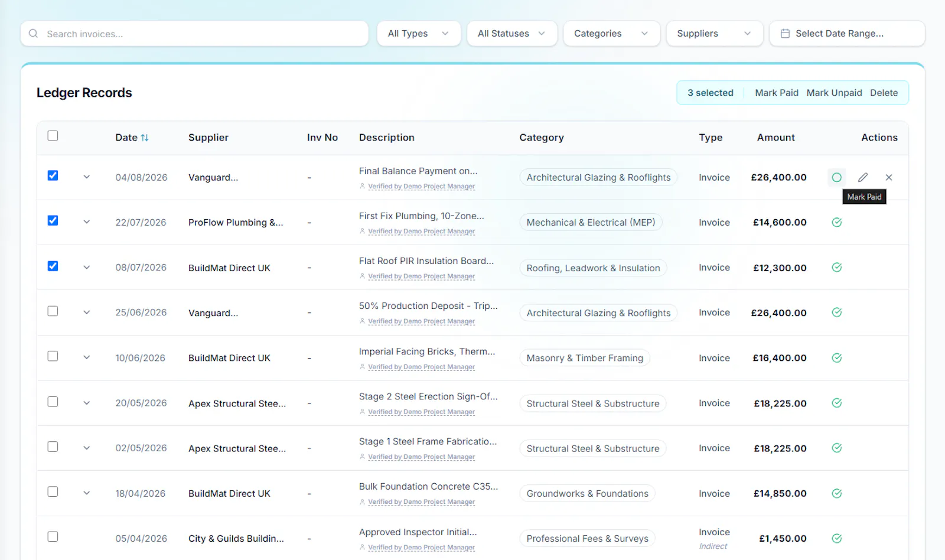Click paid status icon for Bulk Foundation Concrete row
Viewport: 945px width, 560px height.
[x=836, y=493]
